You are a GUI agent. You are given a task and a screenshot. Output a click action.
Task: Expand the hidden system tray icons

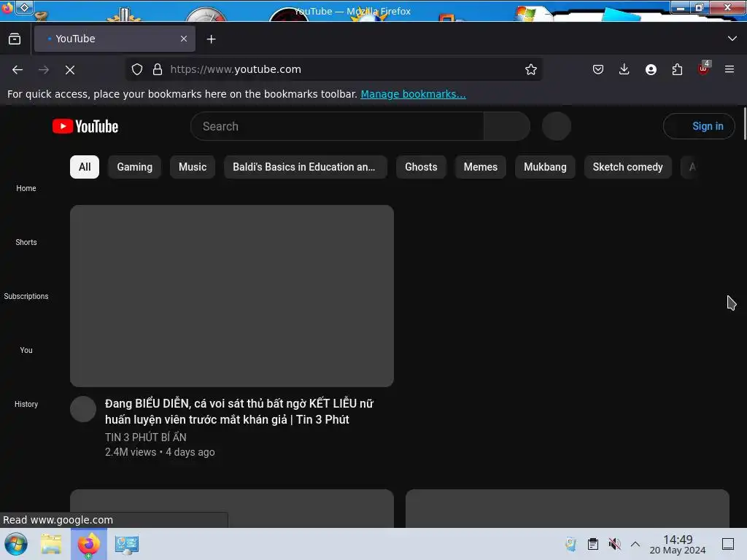(635, 544)
